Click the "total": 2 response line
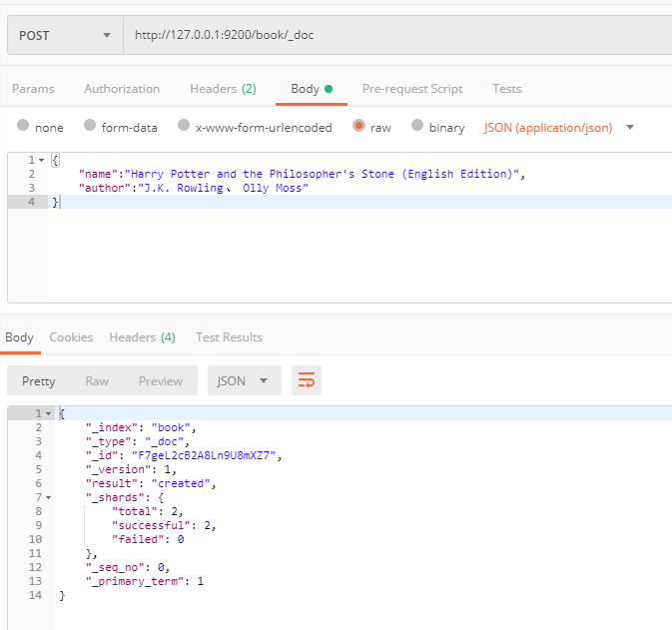Screen dimensions: 672x630 [148, 511]
